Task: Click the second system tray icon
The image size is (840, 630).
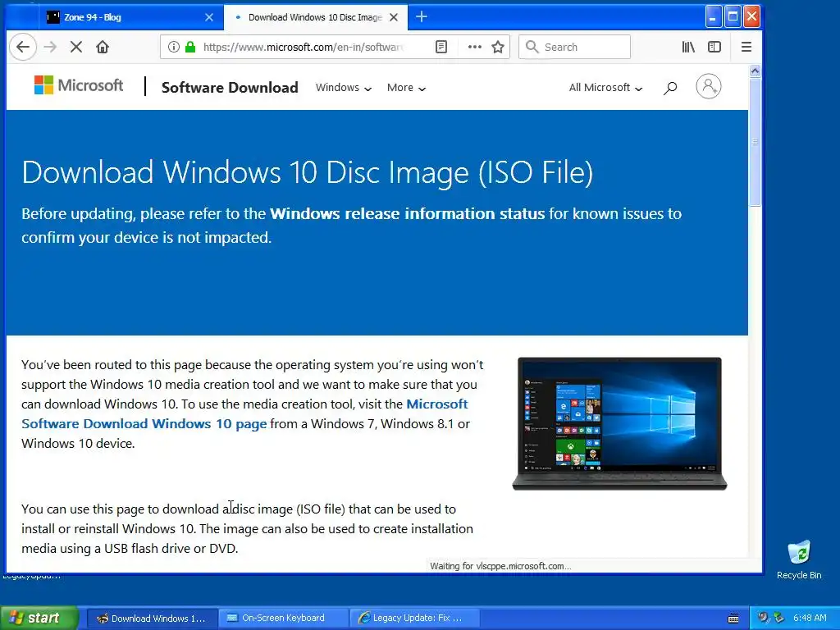Action: click(x=779, y=618)
